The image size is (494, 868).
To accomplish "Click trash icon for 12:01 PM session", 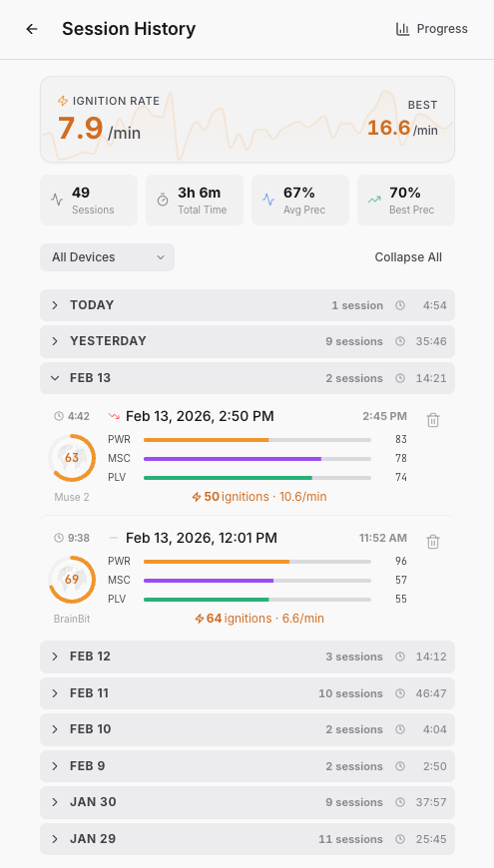I will click(x=433, y=542).
